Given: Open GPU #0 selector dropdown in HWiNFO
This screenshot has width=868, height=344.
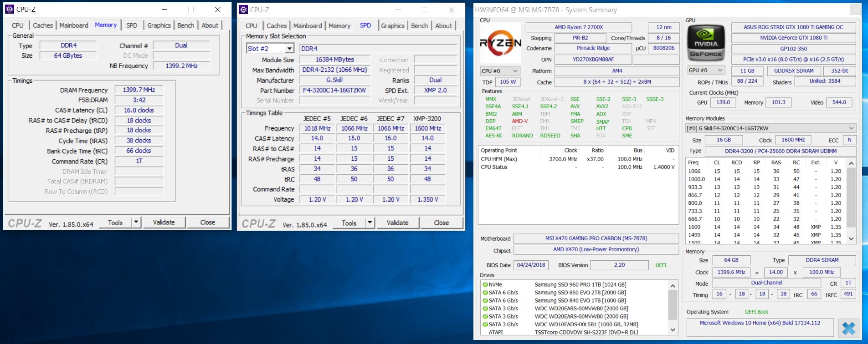Looking at the screenshot, I should tap(706, 71).
